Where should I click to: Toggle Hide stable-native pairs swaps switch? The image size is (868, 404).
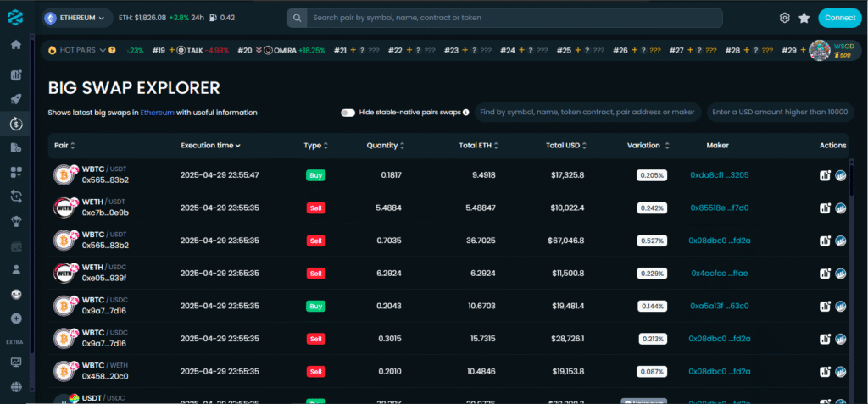click(348, 113)
